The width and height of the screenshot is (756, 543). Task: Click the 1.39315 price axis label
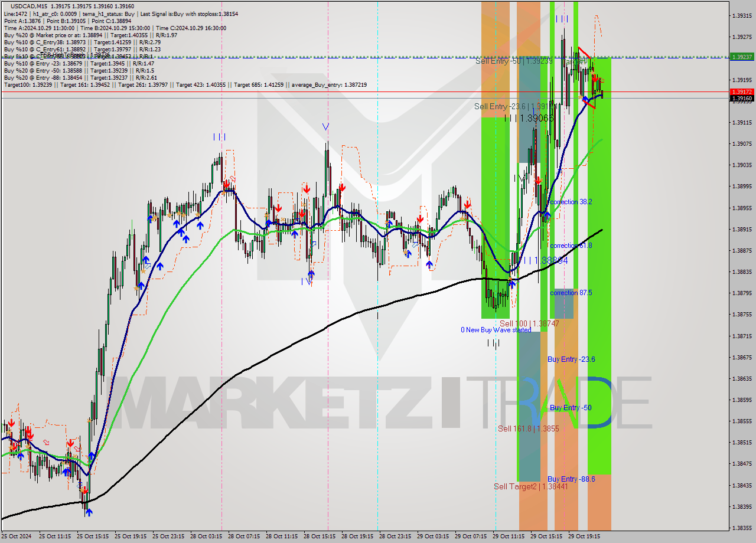742,15
